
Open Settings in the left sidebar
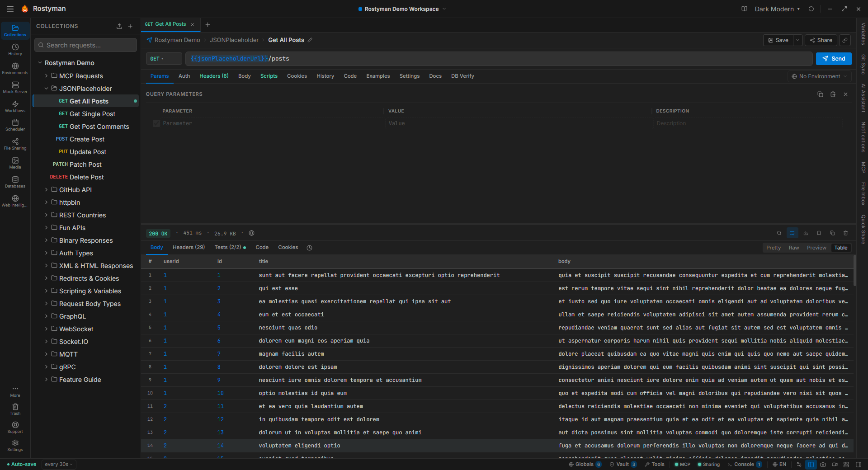pyautogui.click(x=15, y=446)
